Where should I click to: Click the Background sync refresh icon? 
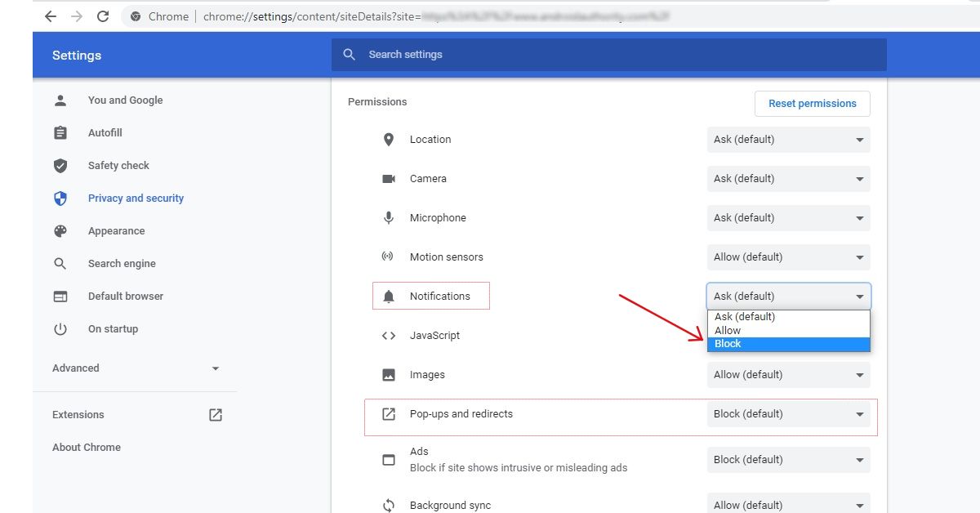389,505
